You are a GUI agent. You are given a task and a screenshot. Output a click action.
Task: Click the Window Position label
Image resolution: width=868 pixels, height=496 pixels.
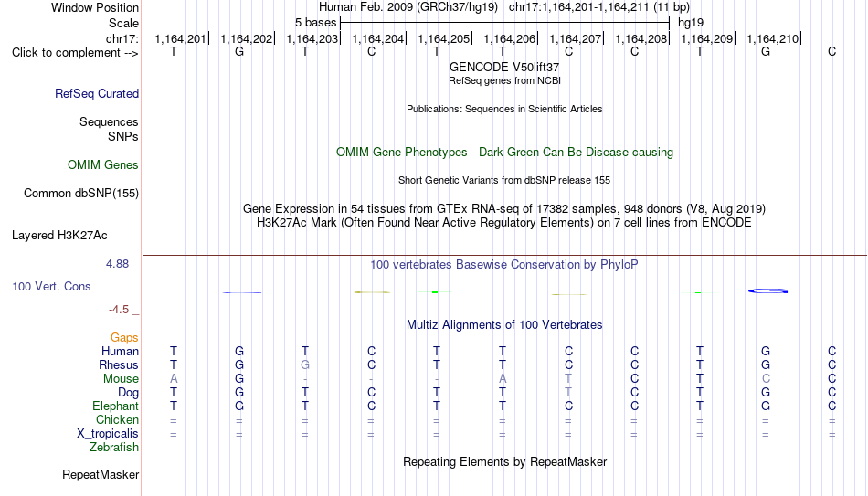(95, 7)
